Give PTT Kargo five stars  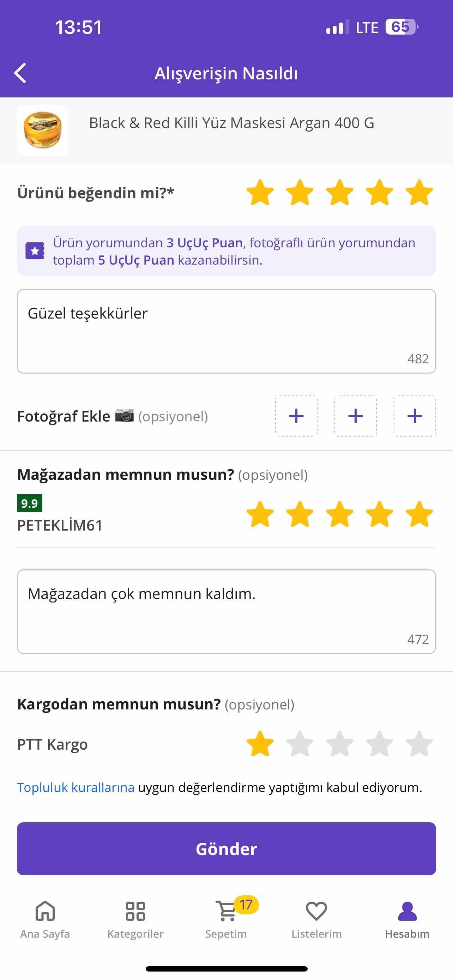point(419,744)
